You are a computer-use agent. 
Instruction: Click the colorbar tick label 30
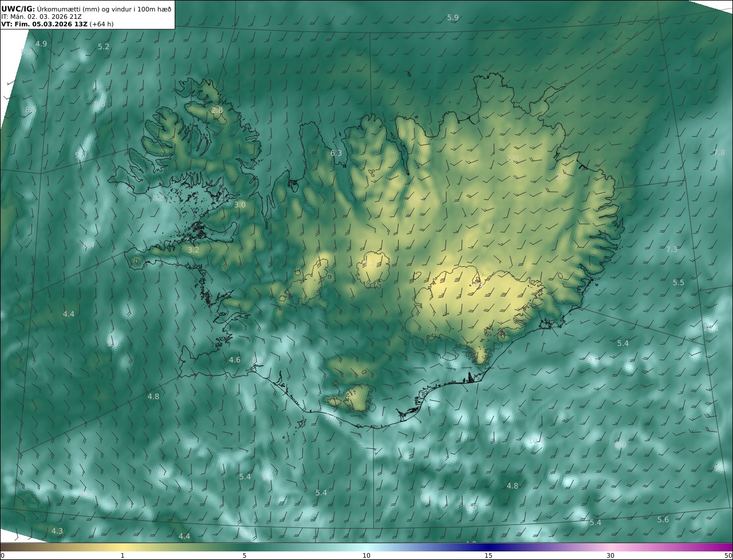point(610,555)
